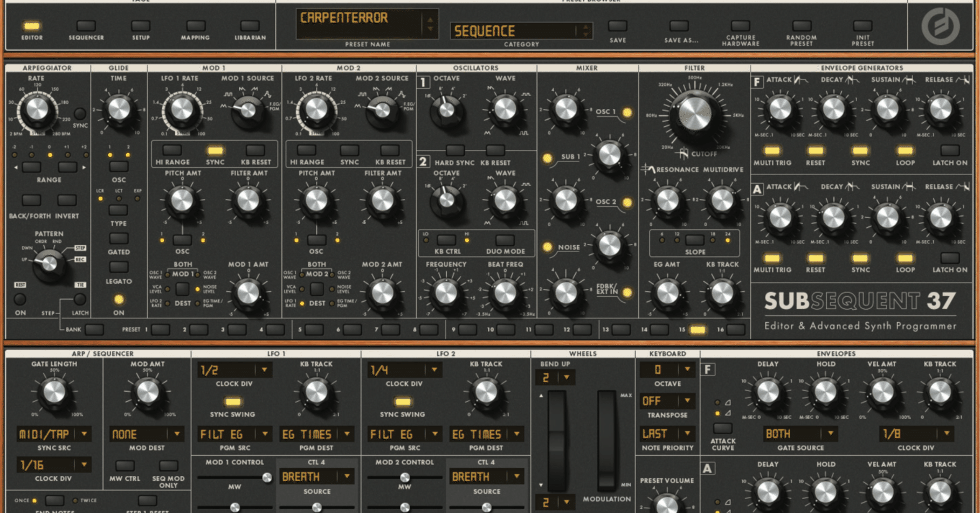The height and width of the screenshot is (513, 980).
Task: Toggle mixer Sub 1 on/off
Action: [x=547, y=158]
